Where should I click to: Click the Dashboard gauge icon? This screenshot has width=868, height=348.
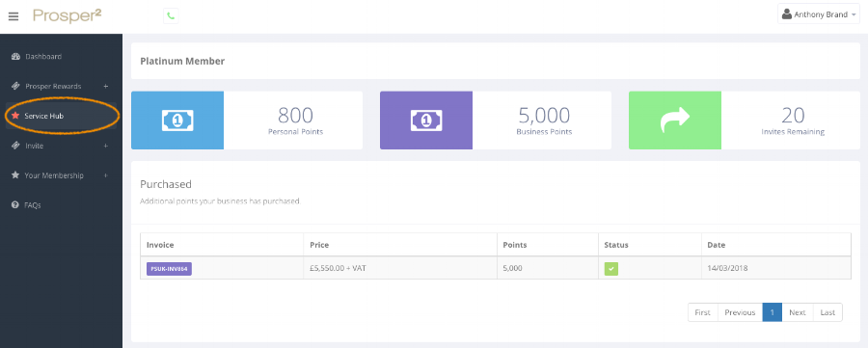click(x=15, y=57)
